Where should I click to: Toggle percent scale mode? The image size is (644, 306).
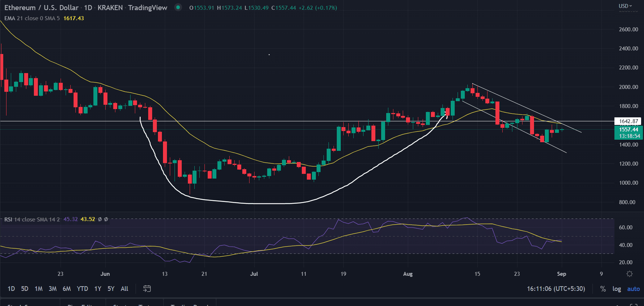coord(603,289)
